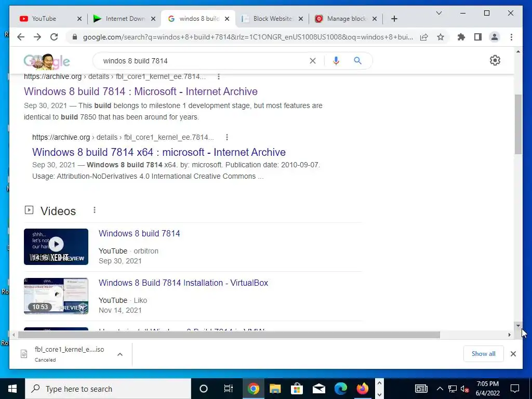Viewport: 532px width, 399px height.
Task: Click the address bar URL
Action: 248,37
